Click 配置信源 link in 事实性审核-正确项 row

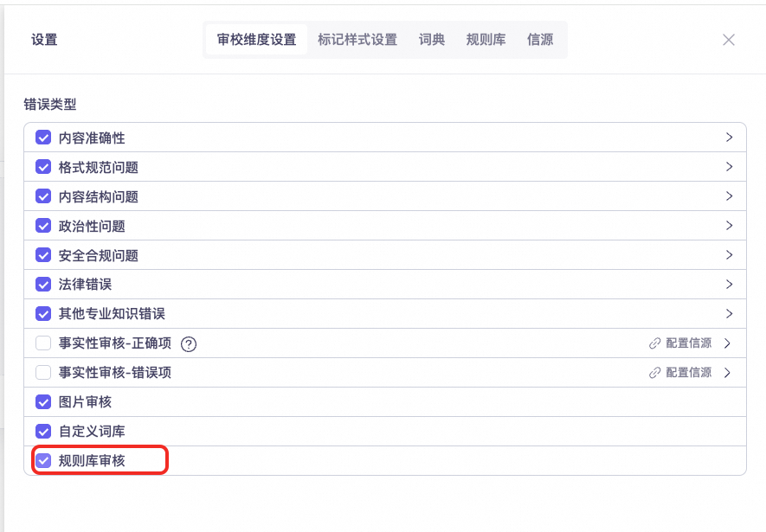[688, 343]
